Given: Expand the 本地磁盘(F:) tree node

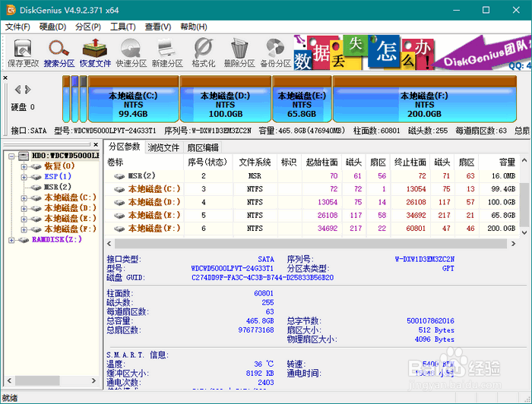Looking at the screenshot, I should (x=24, y=230).
